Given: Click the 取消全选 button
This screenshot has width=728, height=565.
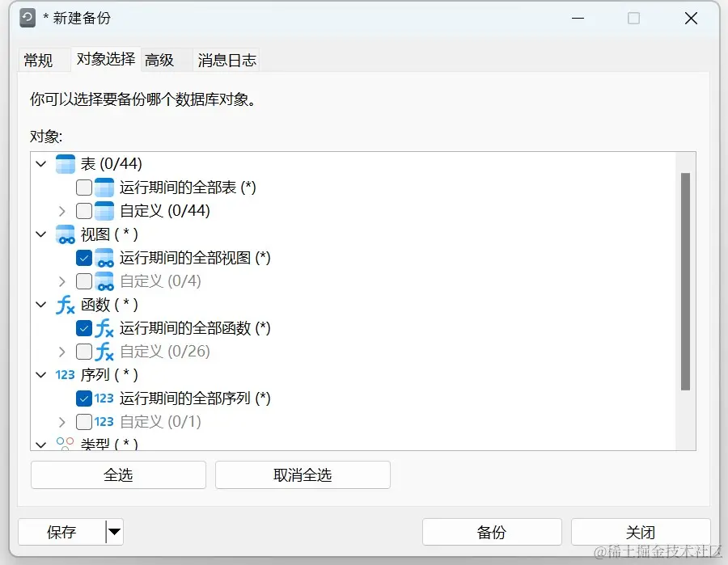Looking at the screenshot, I should click(303, 475).
